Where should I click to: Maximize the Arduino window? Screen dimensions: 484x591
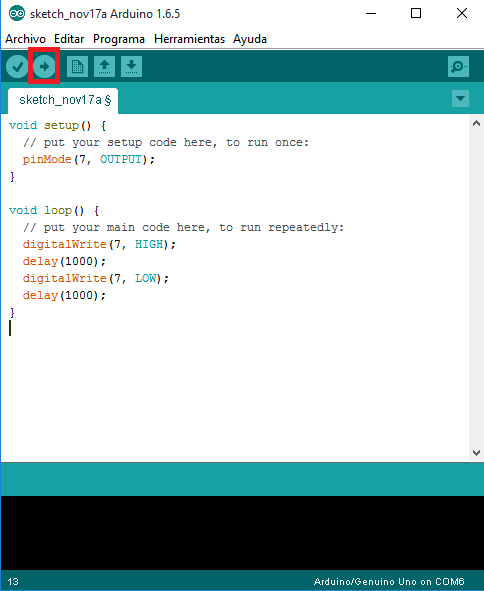pyautogui.click(x=416, y=14)
